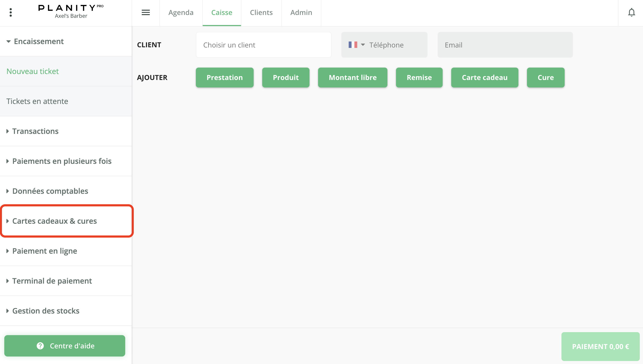Image resolution: width=643 pixels, height=364 pixels.
Task: Click the hamburger menu icon
Action: point(146,12)
